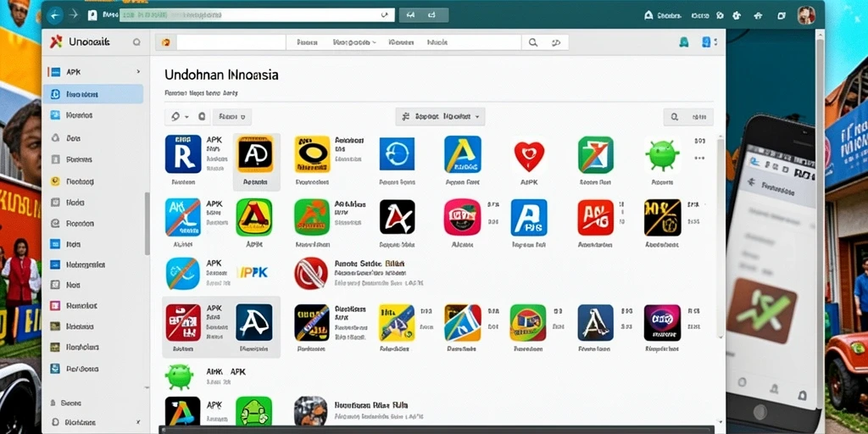The width and height of the screenshot is (868, 434).
Task: Click the magnifier icon in the app toolbar
Action: [533, 42]
